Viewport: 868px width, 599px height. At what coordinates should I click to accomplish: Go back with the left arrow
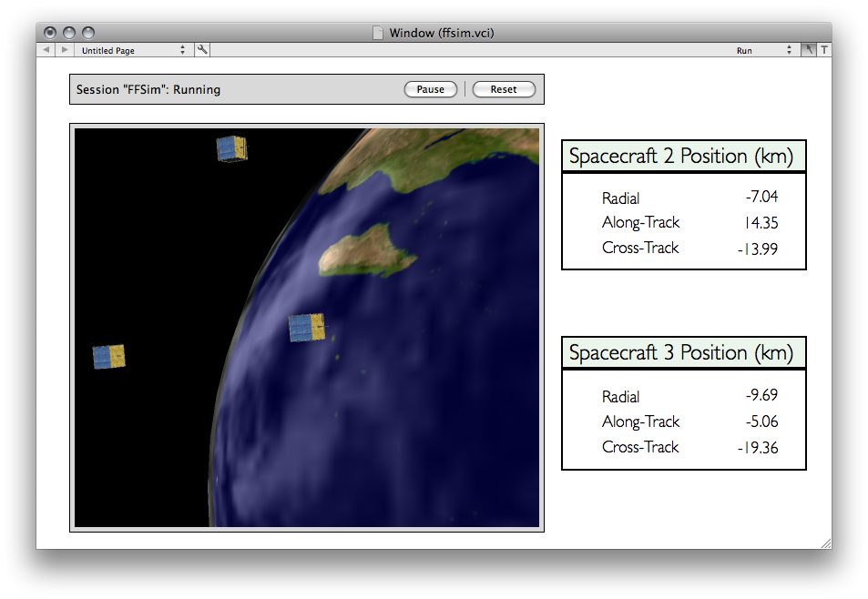[46, 50]
